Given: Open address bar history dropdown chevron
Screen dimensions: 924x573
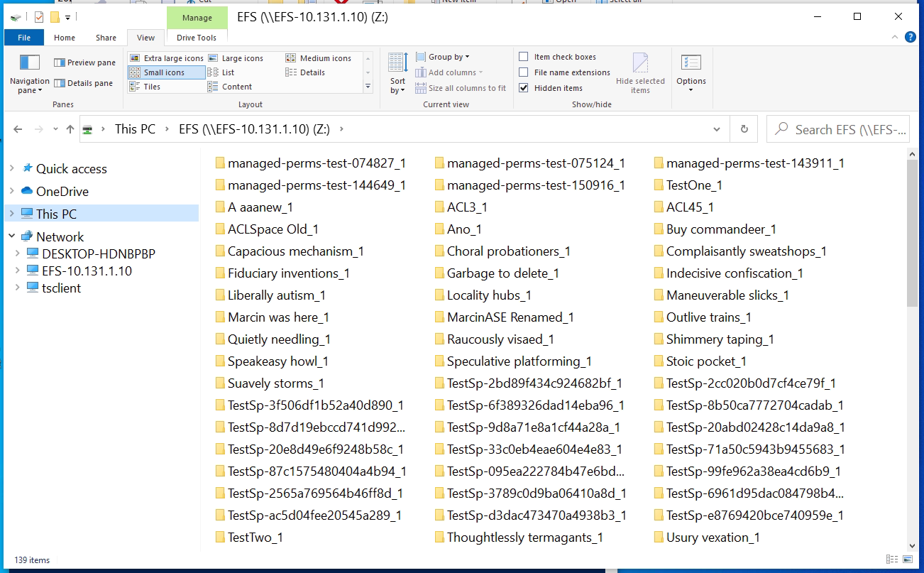Looking at the screenshot, I should tap(717, 129).
